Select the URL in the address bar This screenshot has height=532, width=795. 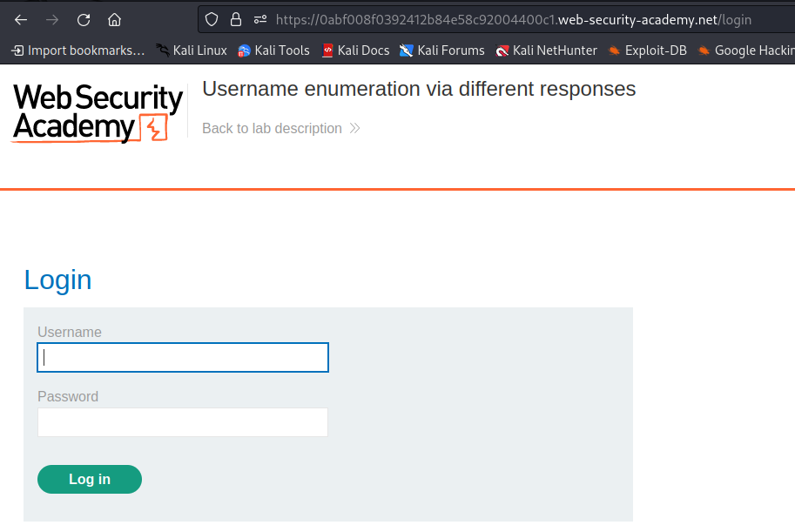(x=514, y=20)
